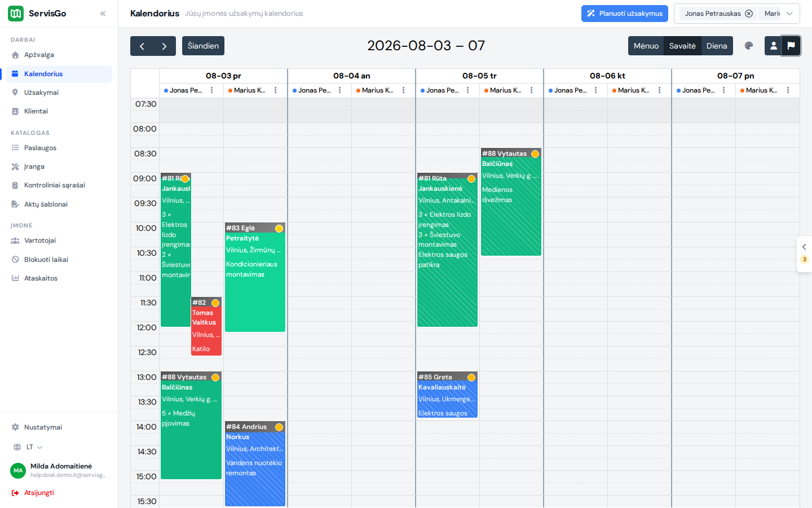Toggle the flag view icon
The height and width of the screenshot is (508, 812).
791,46
